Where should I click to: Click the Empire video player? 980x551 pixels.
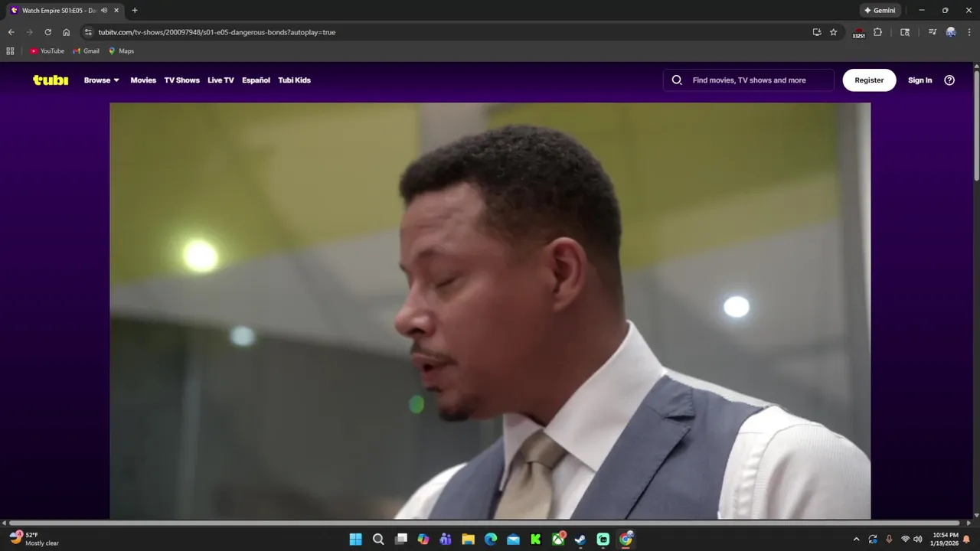pyautogui.click(x=490, y=311)
